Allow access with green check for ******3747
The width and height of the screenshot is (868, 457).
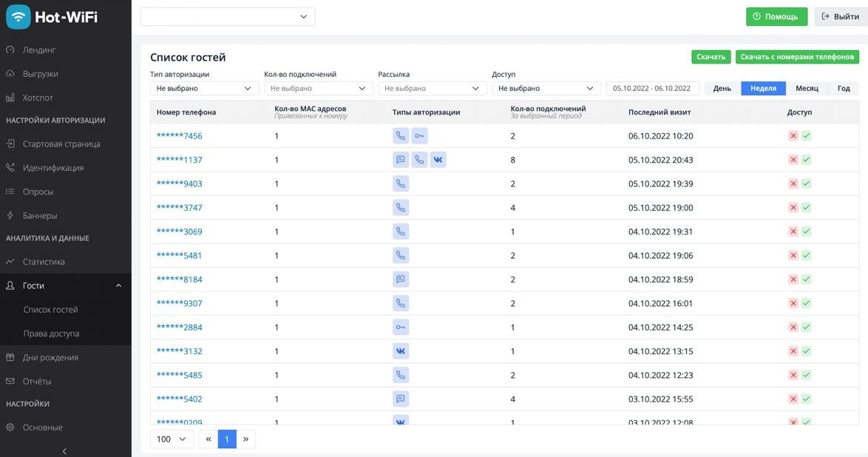coord(807,208)
